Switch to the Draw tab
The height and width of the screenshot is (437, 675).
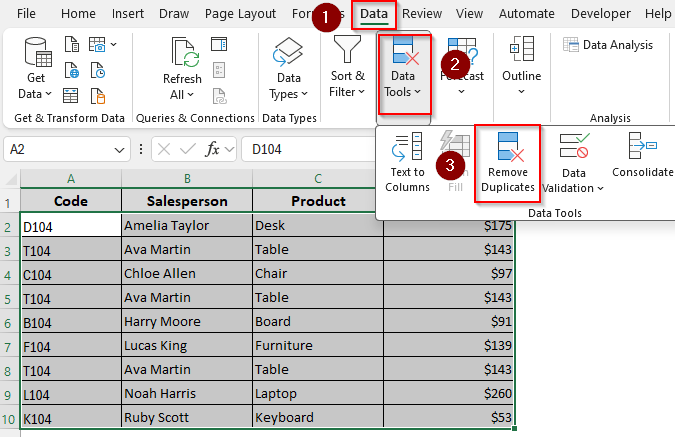tap(174, 14)
